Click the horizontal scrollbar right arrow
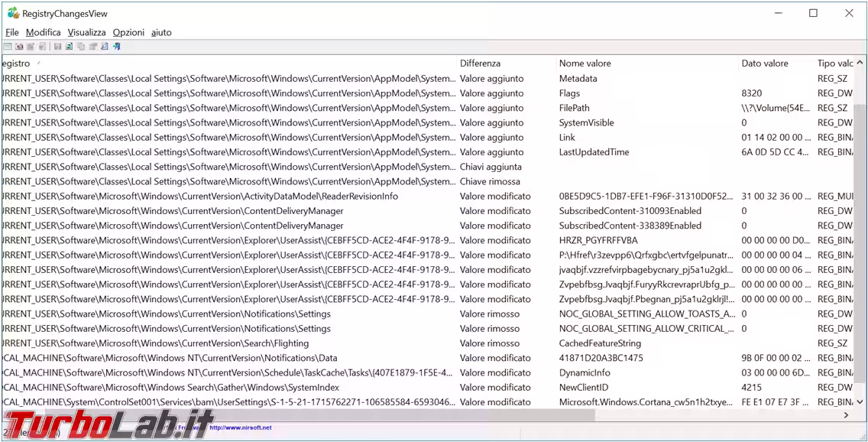 click(846, 415)
